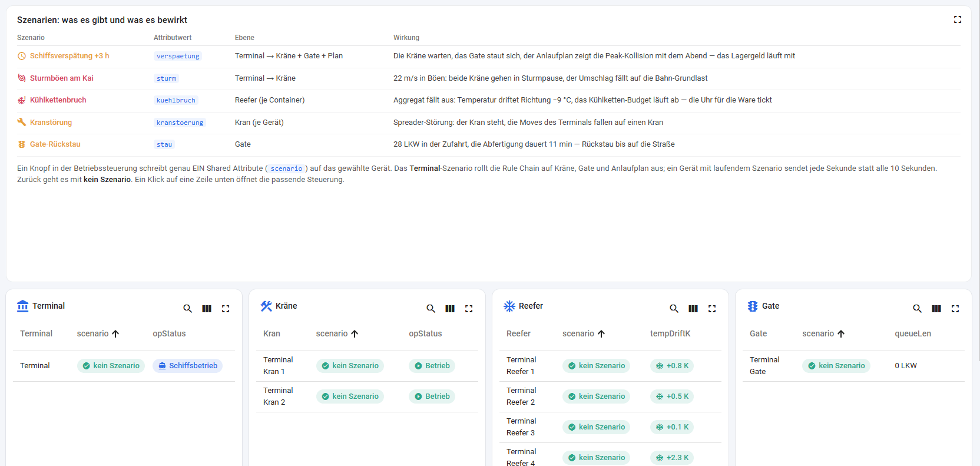Sort Kräne table by scenario column
The width and height of the screenshot is (980, 466).
point(337,333)
